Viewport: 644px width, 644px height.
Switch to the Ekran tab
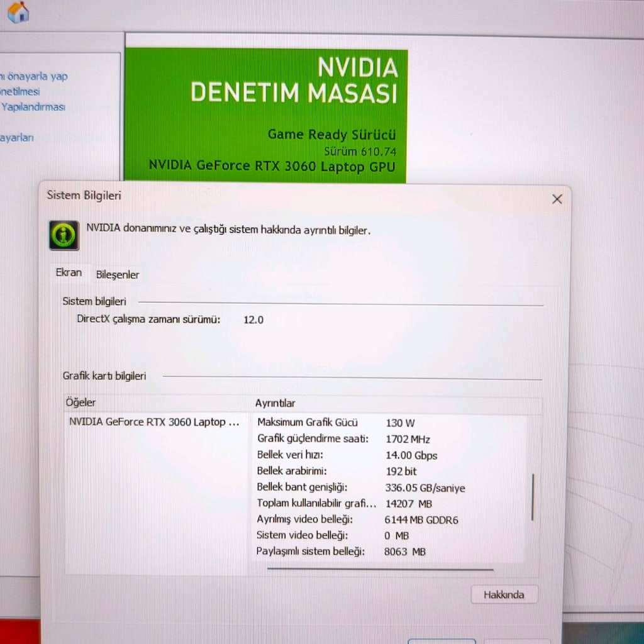point(69,273)
